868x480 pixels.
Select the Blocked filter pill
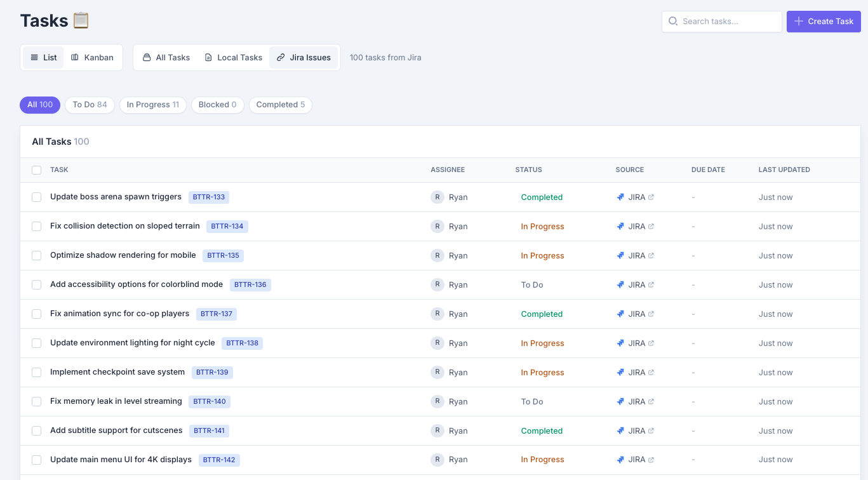(x=217, y=105)
